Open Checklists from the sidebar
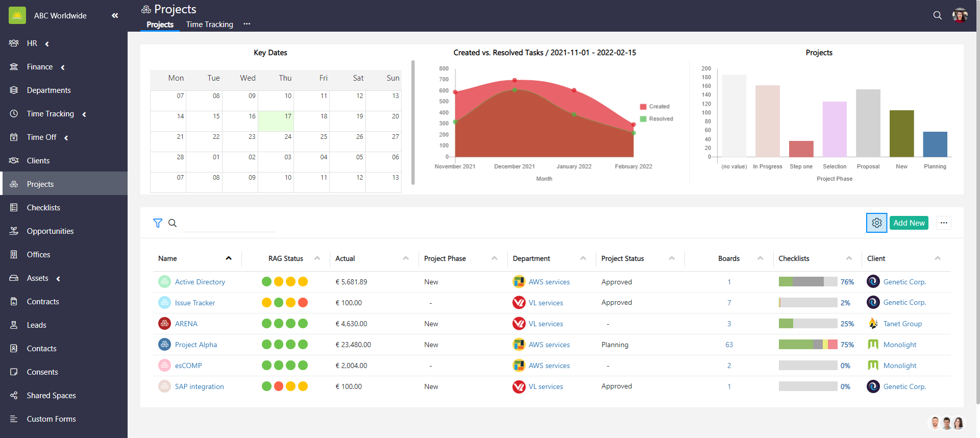 coord(43,208)
